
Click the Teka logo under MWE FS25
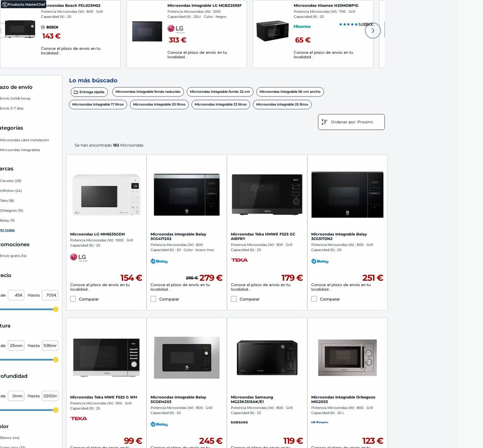click(79, 419)
